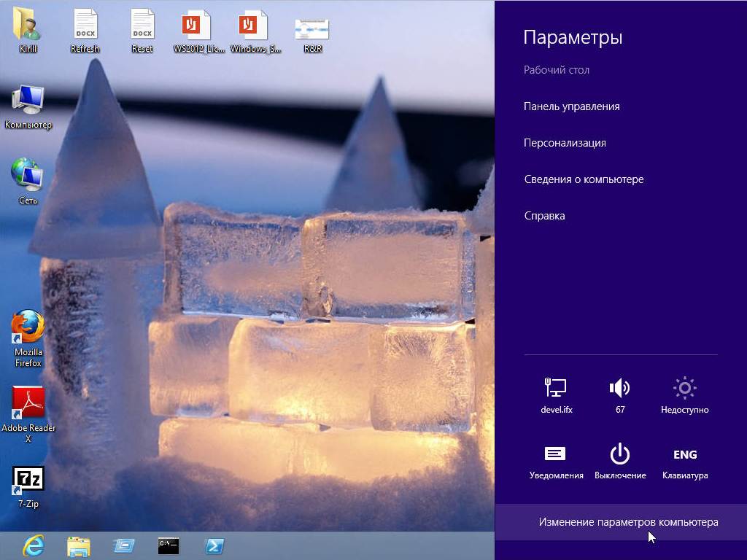Select the Компьютер desktop icon

coord(28,101)
